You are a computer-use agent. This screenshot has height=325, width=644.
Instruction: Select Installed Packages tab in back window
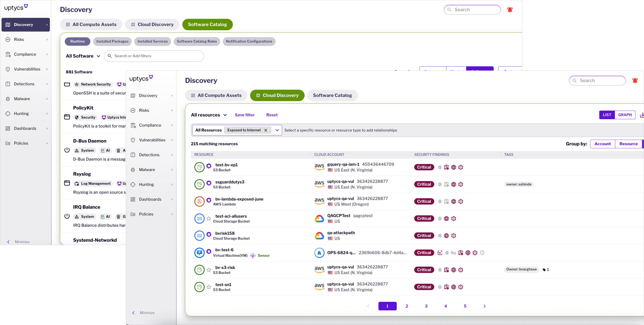(x=112, y=41)
